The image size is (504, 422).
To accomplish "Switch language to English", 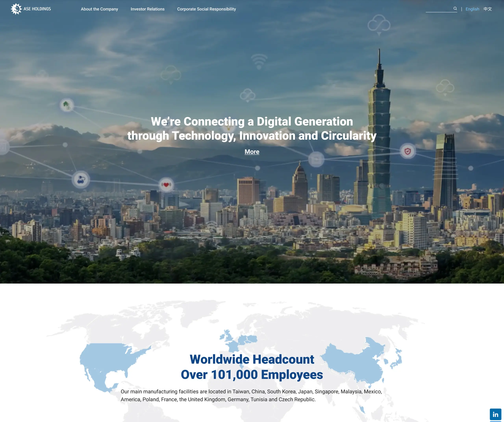I will [x=472, y=9].
